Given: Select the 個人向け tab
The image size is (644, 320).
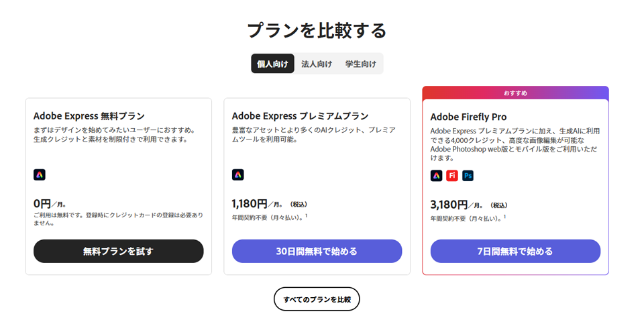Looking at the screenshot, I should (272, 64).
